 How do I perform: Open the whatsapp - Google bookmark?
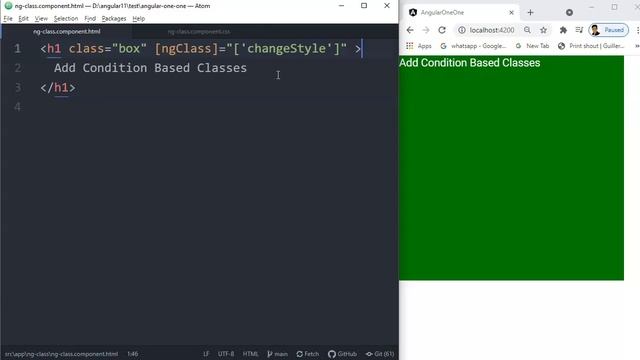click(x=473, y=46)
